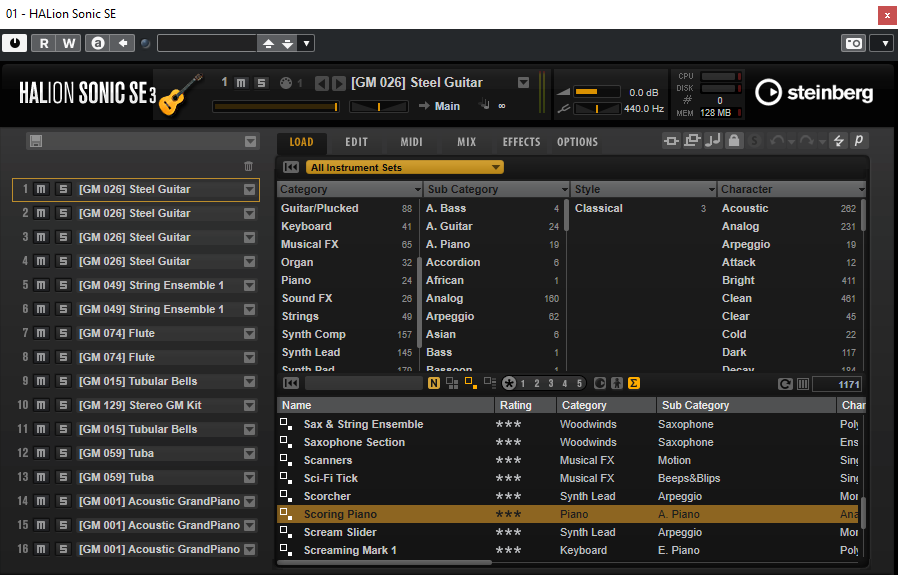Viewport: 898px width, 575px height.
Task: Open the results column setup icon
Action: click(x=803, y=384)
